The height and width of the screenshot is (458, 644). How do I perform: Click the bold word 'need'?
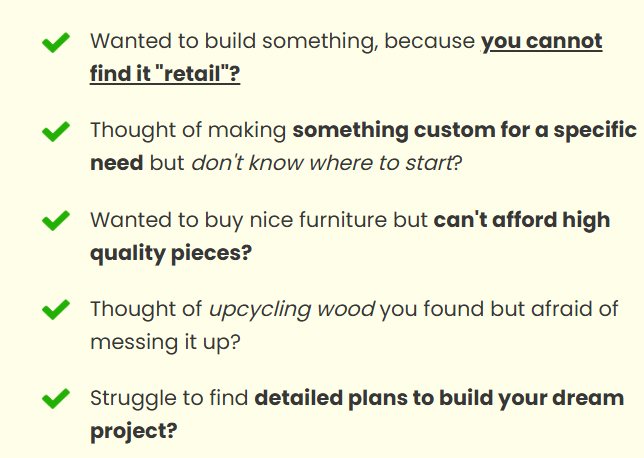pyautogui.click(x=117, y=163)
